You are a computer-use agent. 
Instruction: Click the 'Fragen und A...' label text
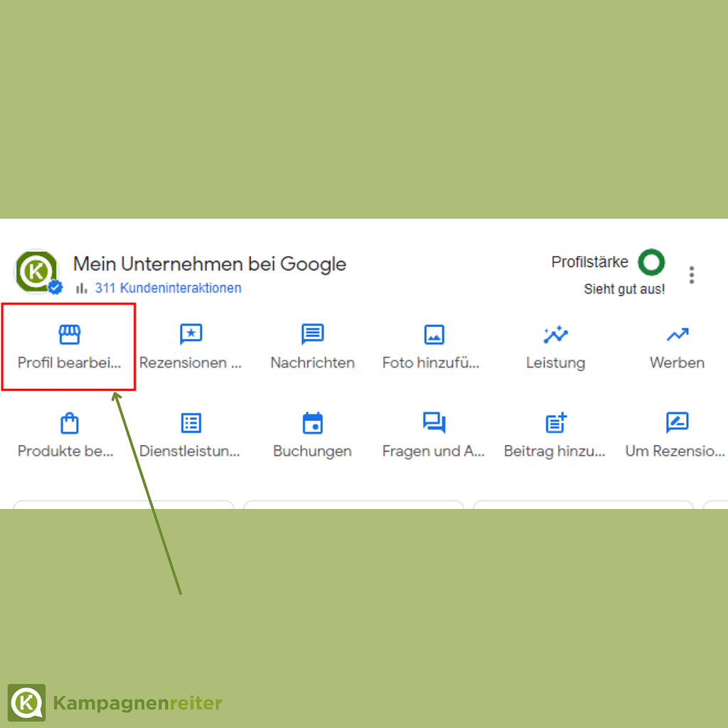(x=434, y=451)
